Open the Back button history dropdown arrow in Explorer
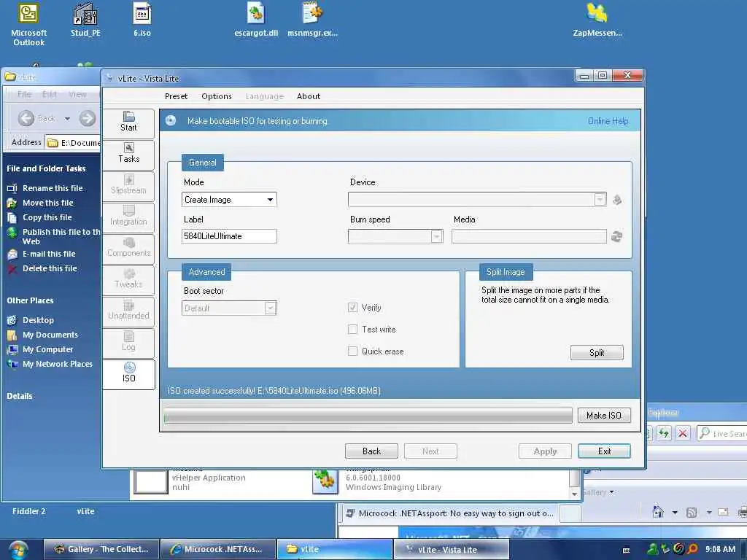Screen dimensions: 747x560 coord(67,119)
